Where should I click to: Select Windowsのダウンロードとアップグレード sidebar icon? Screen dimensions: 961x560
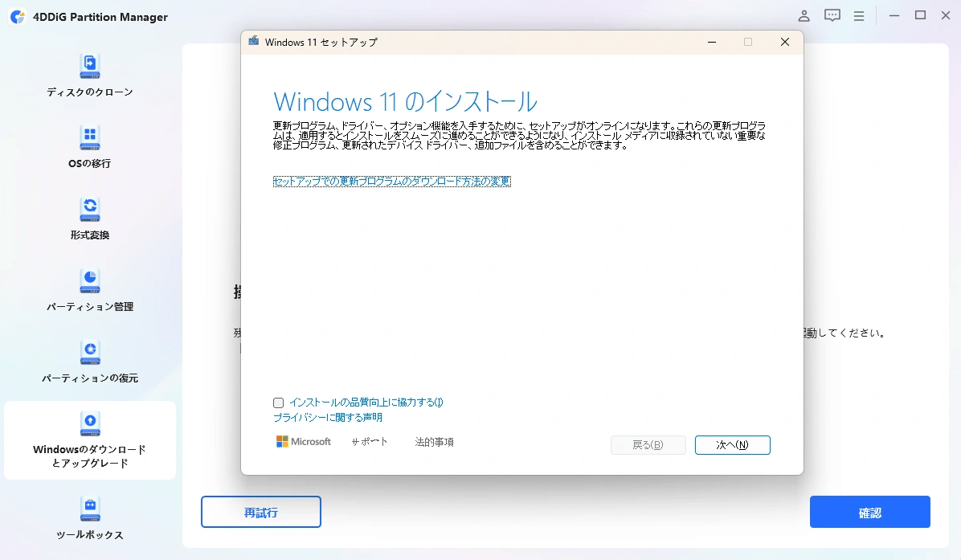[x=90, y=424]
